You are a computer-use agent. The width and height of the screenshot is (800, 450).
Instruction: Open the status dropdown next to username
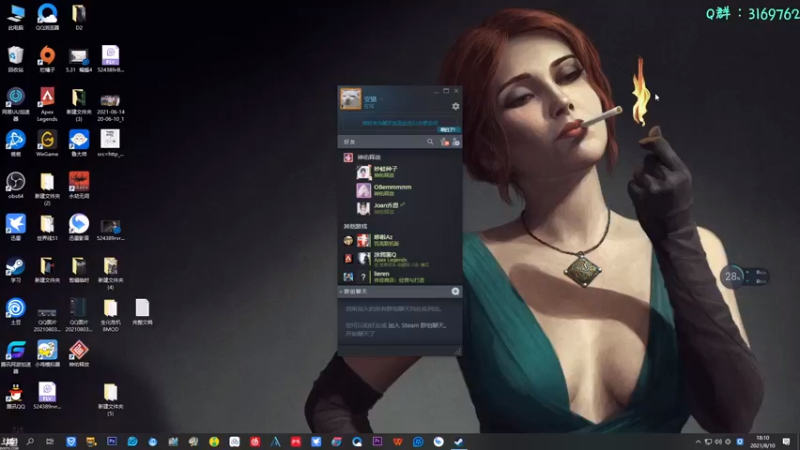381,99
